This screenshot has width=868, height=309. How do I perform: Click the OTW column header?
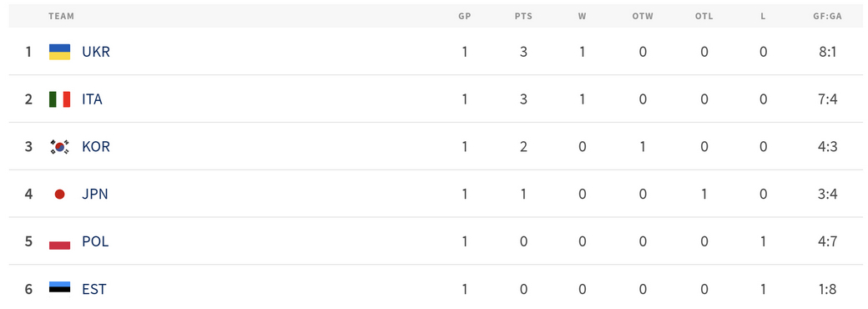click(643, 16)
